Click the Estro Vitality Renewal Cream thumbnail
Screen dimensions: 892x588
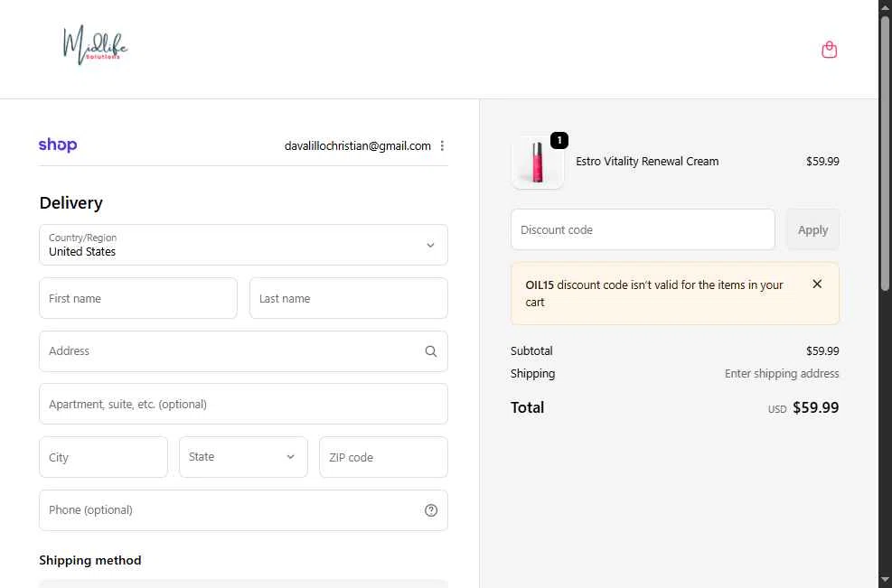pos(538,163)
